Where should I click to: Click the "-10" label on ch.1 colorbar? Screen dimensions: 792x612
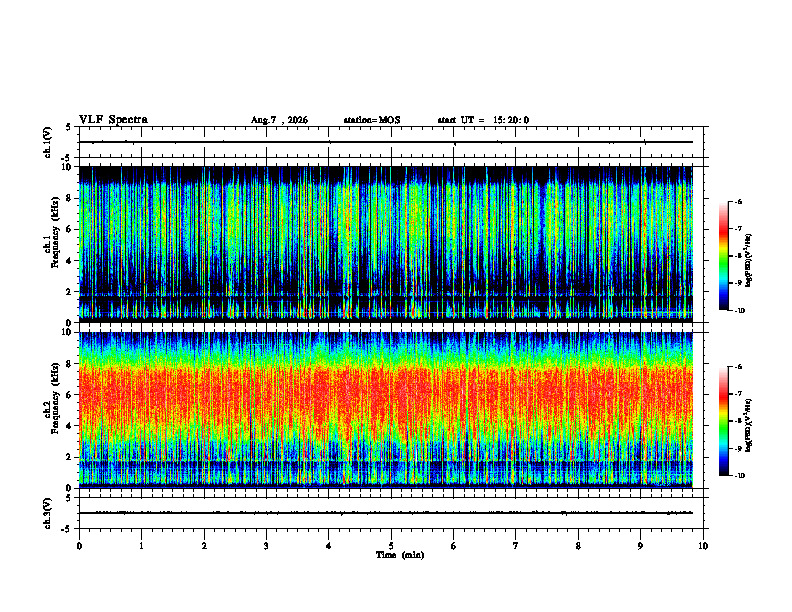(739, 311)
